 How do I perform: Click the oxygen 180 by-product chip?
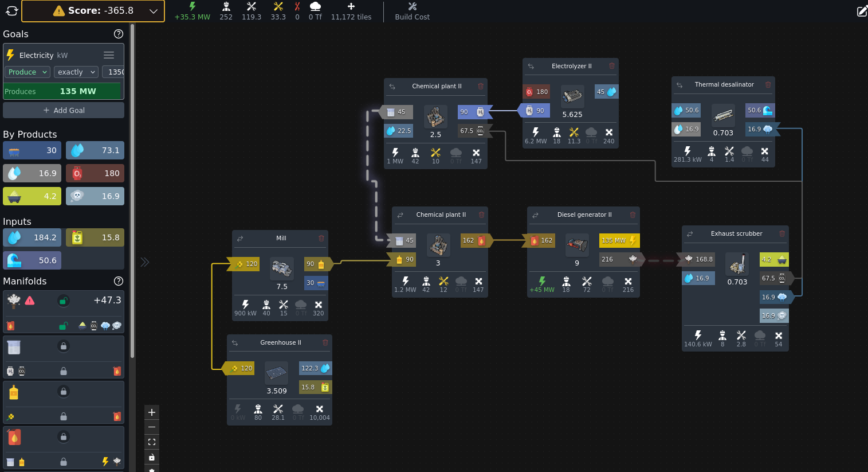click(x=95, y=173)
